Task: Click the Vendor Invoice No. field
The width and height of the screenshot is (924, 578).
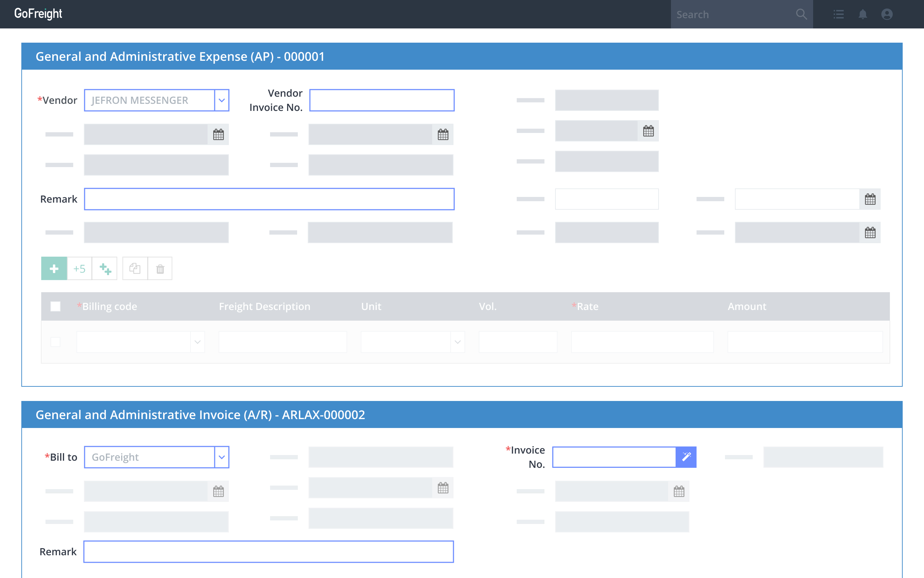Action: pyautogui.click(x=381, y=100)
